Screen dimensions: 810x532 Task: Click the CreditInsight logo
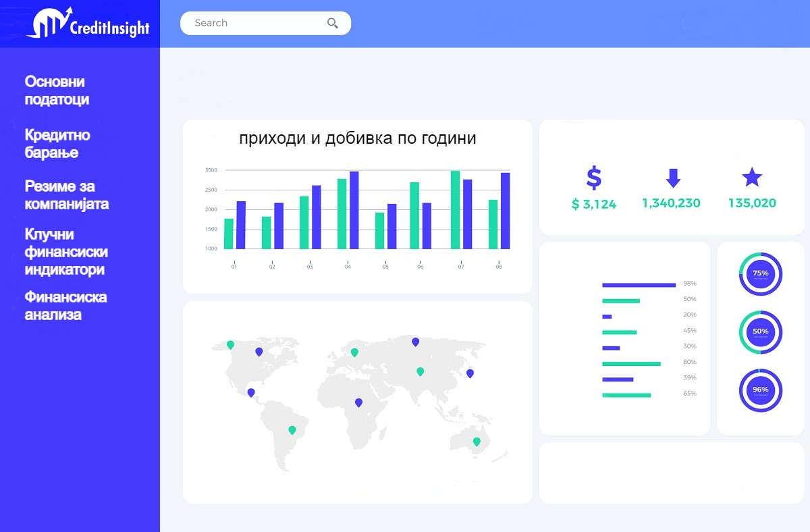(88, 24)
